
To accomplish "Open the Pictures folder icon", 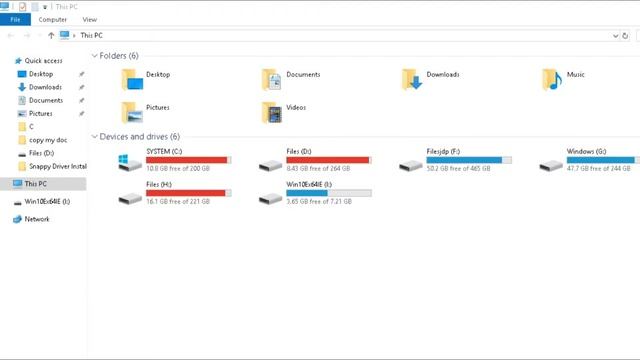I will 132,112.
